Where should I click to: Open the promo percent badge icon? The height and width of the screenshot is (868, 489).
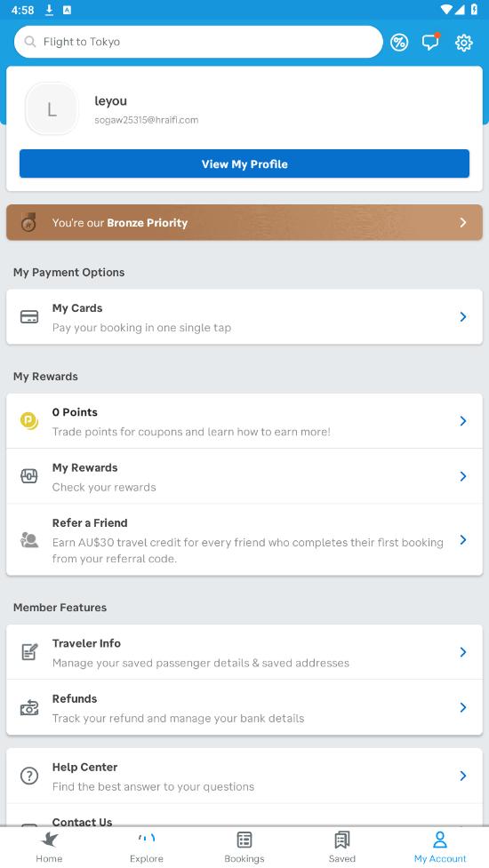tap(398, 42)
